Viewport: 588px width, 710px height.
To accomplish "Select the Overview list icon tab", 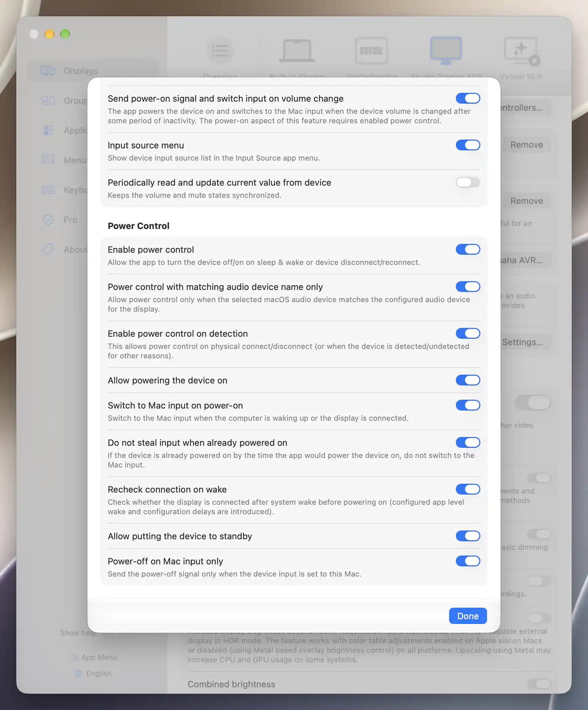I will coord(220,51).
